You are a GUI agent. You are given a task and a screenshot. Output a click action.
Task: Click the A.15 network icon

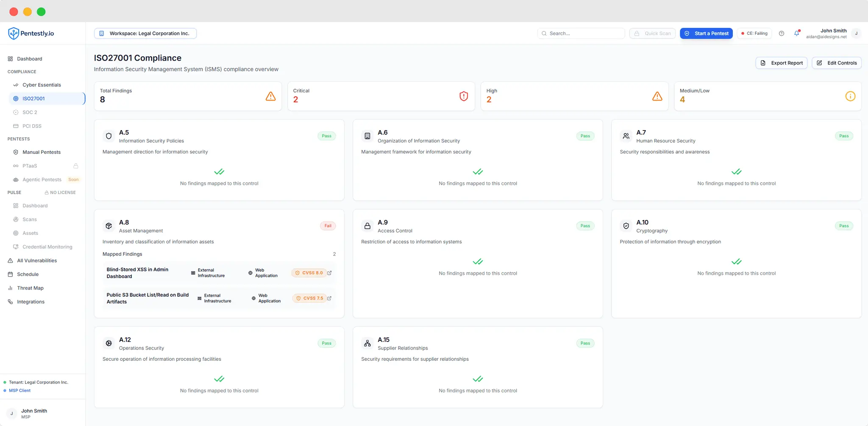[x=367, y=343]
